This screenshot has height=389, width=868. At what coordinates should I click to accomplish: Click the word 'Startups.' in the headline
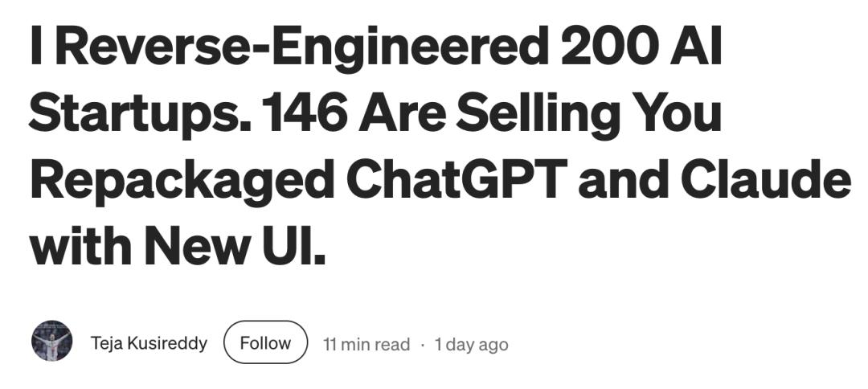pyautogui.click(x=129, y=117)
